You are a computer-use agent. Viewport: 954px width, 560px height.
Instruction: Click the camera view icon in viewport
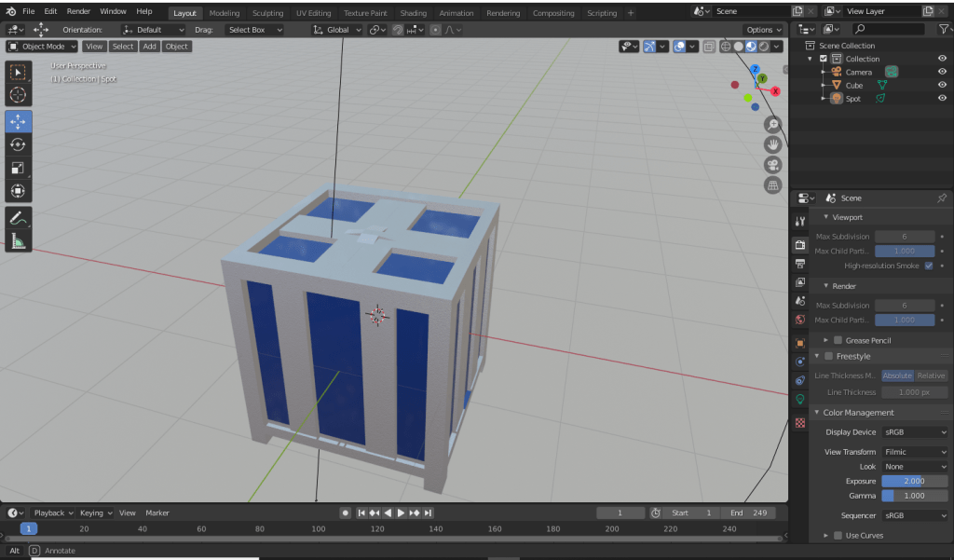pos(772,165)
